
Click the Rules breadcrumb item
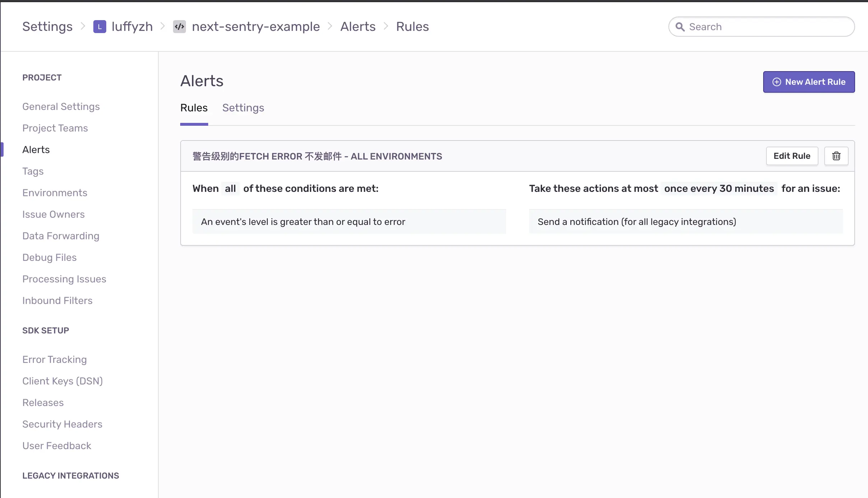point(412,27)
